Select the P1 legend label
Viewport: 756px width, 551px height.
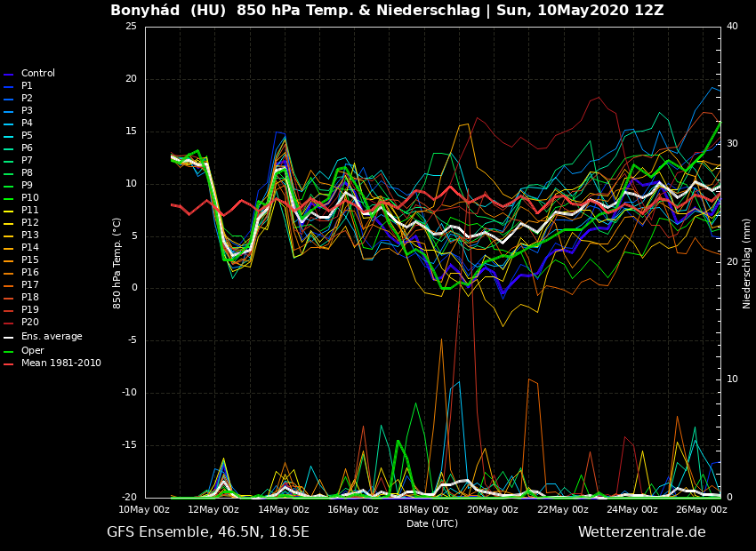click(27, 86)
